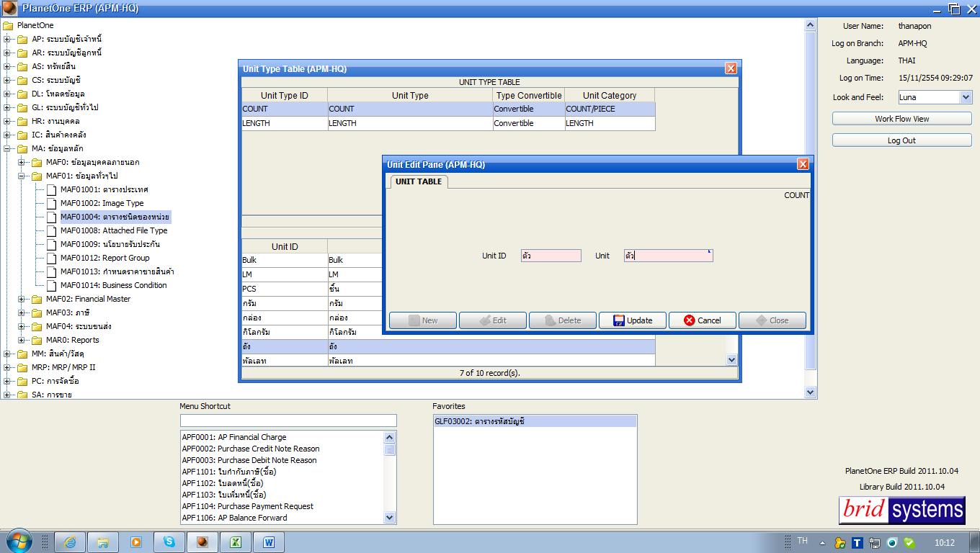
Task: Open Windows Media Player taskbar icon
Action: click(136, 542)
